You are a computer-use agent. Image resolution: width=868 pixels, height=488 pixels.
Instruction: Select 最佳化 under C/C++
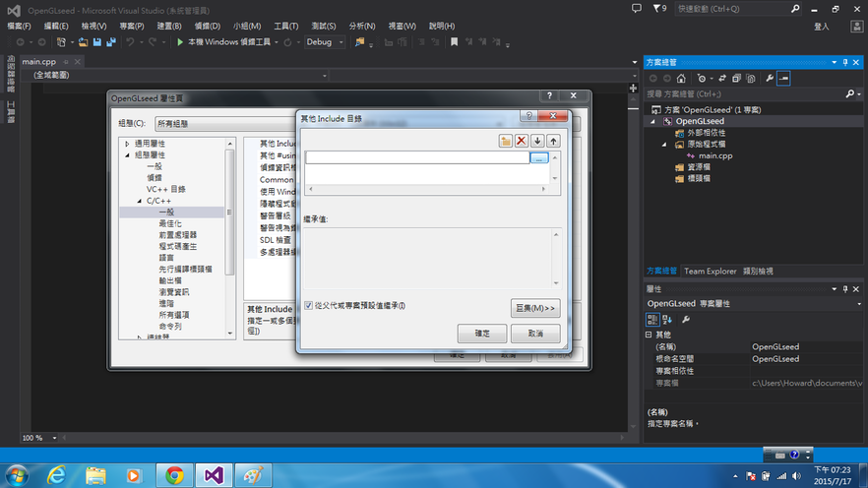click(x=170, y=223)
